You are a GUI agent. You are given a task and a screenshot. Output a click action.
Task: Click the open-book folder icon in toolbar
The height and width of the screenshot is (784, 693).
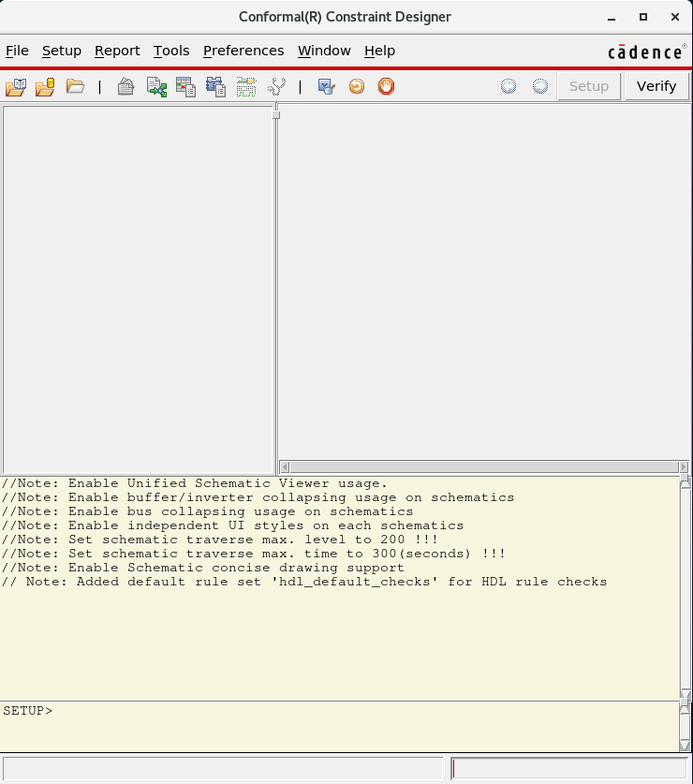[x=16, y=87]
